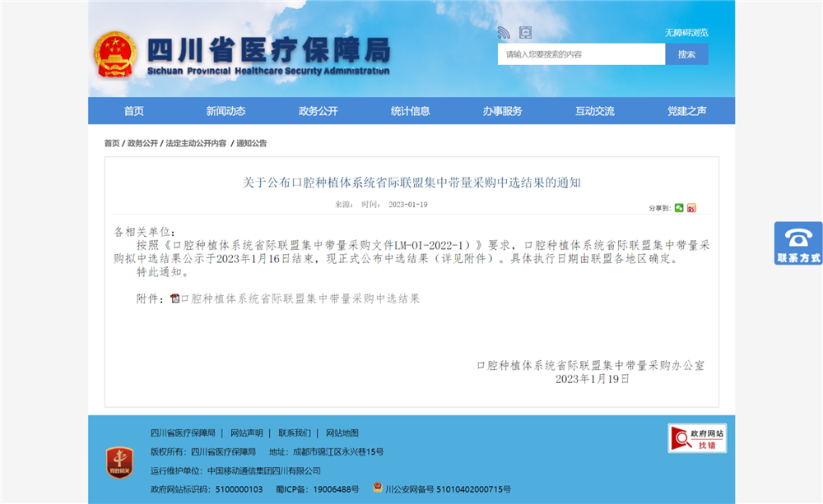This screenshot has width=823, height=504.
Task: Click the search input field
Action: coord(580,54)
